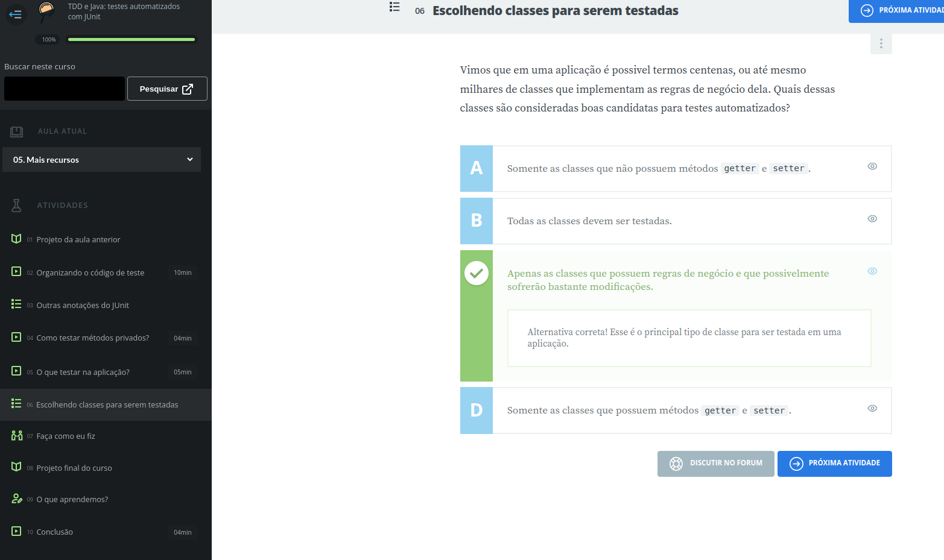Toggle the eye icon for option D
The width and height of the screenshot is (944, 560).
(872, 409)
